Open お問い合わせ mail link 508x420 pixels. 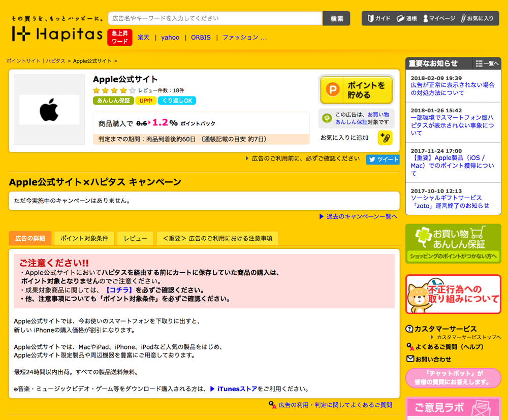click(x=429, y=359)
